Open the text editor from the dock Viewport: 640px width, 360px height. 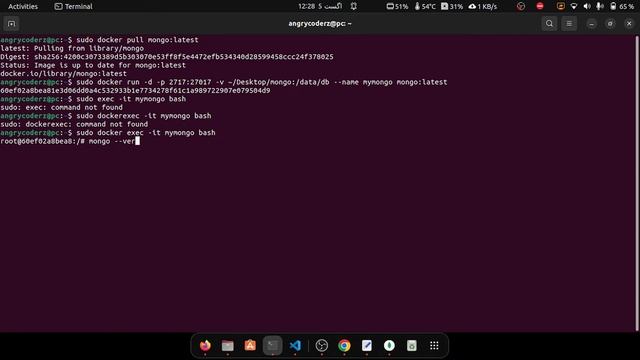pos(367,345)
